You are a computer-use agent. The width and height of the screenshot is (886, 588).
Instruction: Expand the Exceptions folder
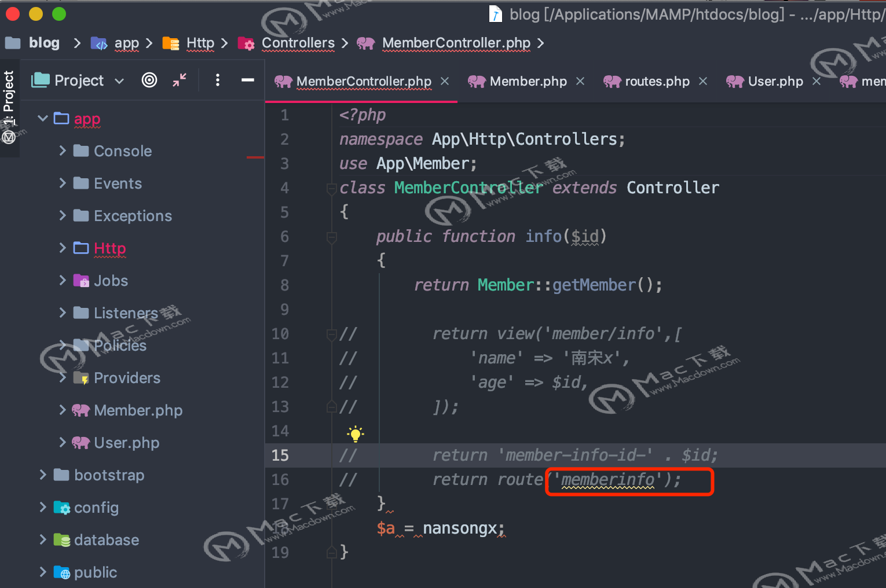click(63, 216)
